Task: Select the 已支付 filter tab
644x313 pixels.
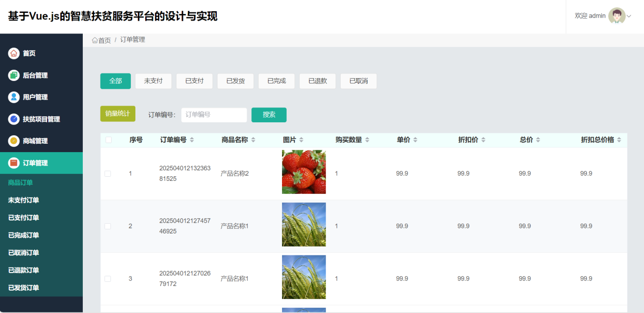Action: point(195,81)
